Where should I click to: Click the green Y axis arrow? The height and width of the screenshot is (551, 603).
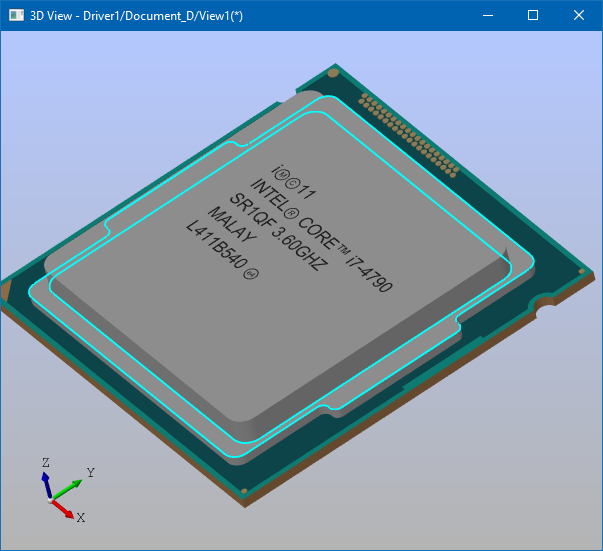(68, 489)
